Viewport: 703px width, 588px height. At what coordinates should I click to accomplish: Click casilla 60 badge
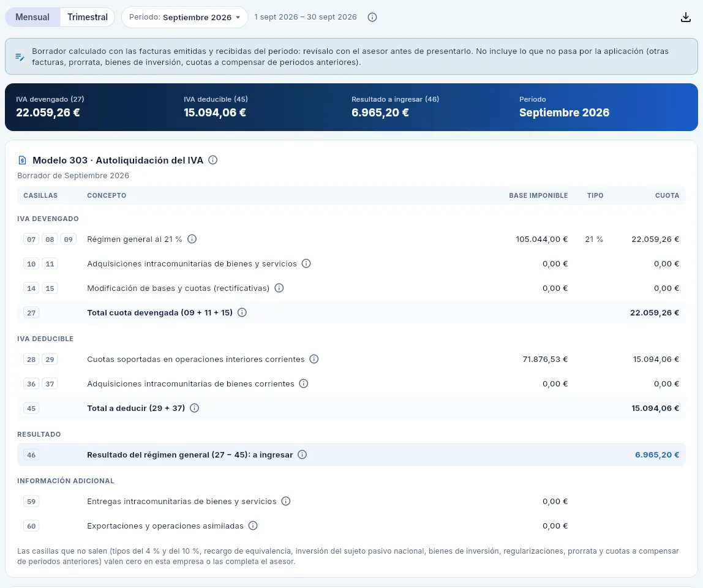[x=31, y=526]
